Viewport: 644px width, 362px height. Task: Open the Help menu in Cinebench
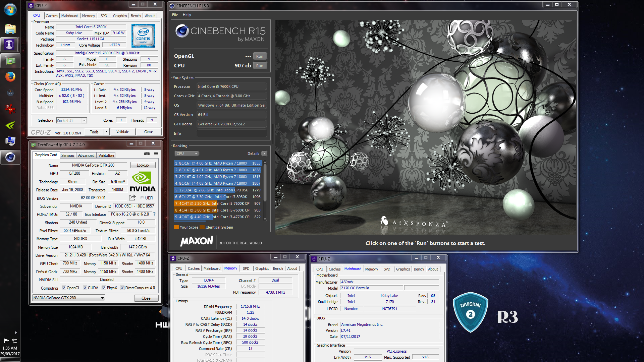187,15
